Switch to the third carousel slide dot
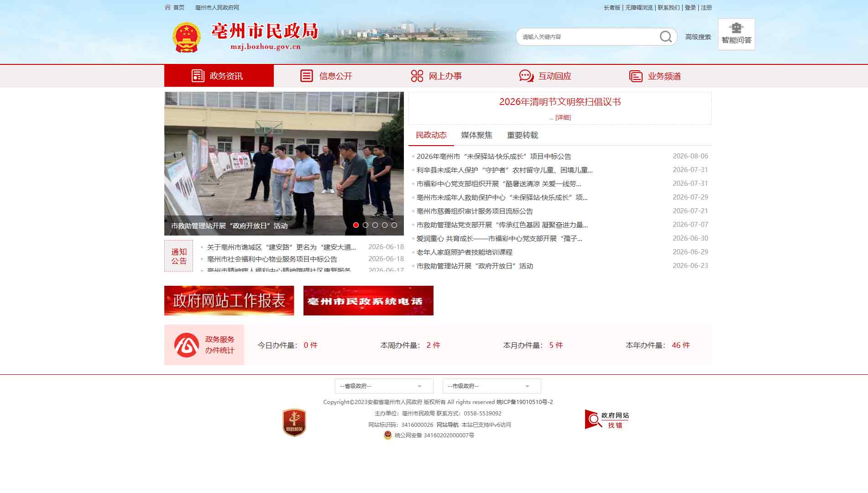Viewport: 868px width, 493px height. [x=375, y=225]
